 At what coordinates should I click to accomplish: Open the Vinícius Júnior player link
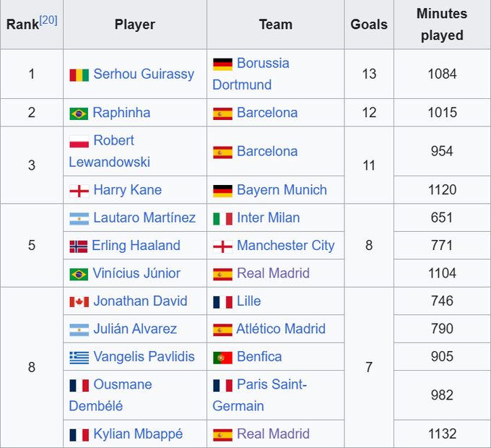click(136, 273)
